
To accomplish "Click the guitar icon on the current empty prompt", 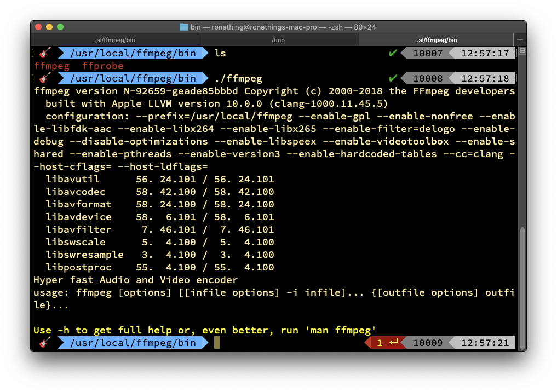I will 45,343.
